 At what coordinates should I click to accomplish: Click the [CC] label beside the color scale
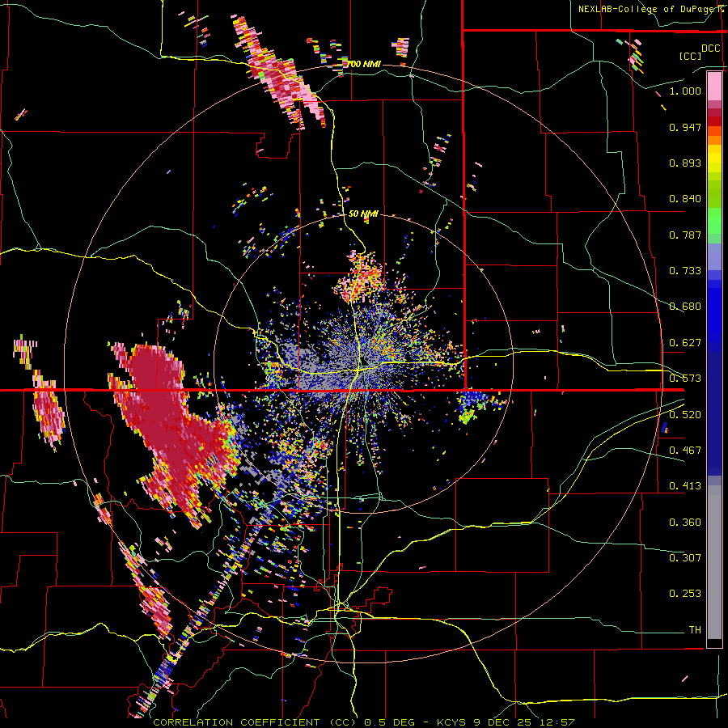point(691,56)
